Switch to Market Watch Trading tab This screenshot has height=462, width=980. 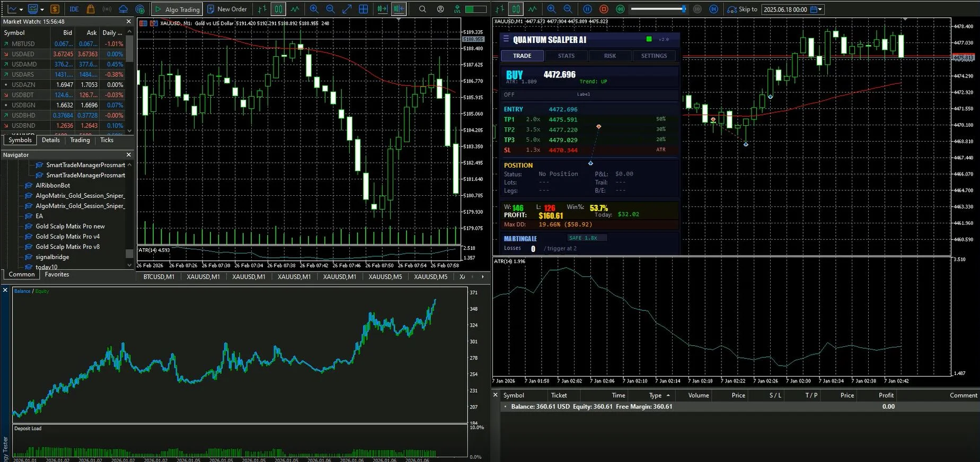80,140
